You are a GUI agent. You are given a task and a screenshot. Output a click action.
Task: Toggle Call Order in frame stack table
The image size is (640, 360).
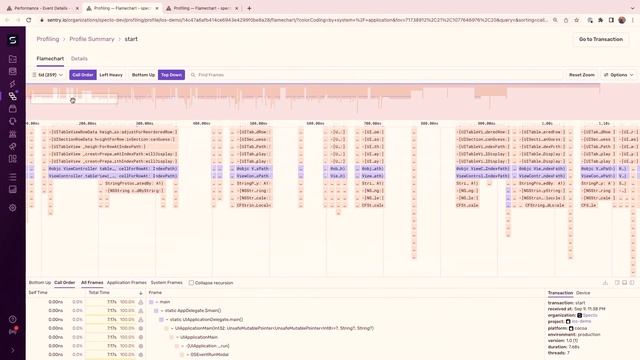pyautogui.click(x=64, y=282)
